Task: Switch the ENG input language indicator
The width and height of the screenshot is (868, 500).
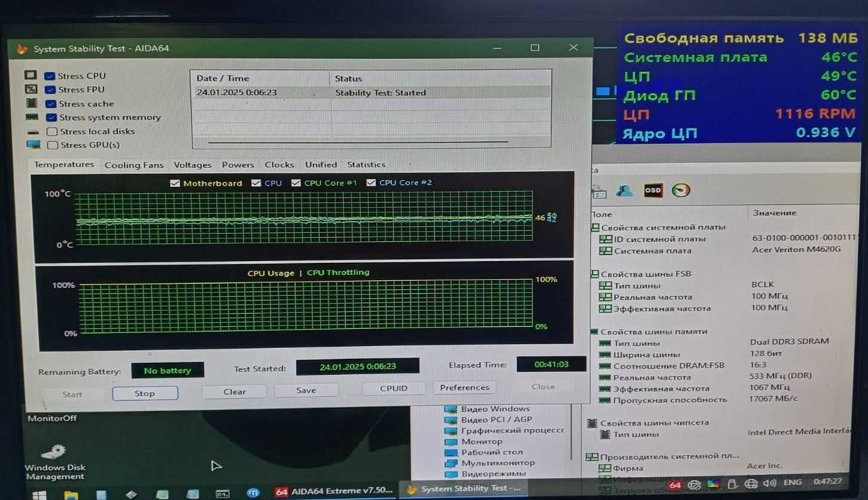Action: 793,482
